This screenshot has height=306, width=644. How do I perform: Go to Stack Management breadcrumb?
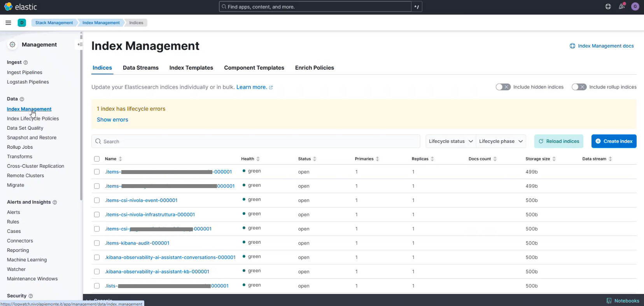click(x=54, y=23)
